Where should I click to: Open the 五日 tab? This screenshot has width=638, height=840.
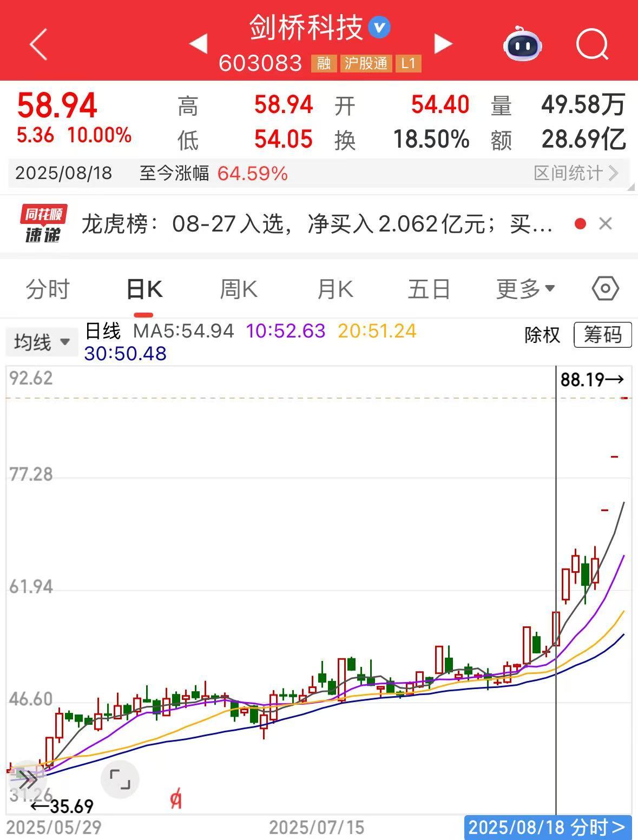(x=429, y=289)
